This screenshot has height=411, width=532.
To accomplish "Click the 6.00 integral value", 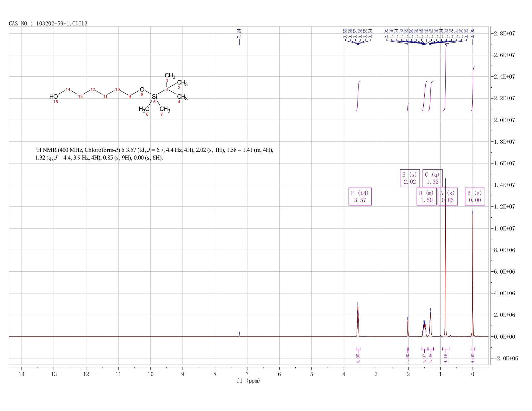I will pos(473,358).
